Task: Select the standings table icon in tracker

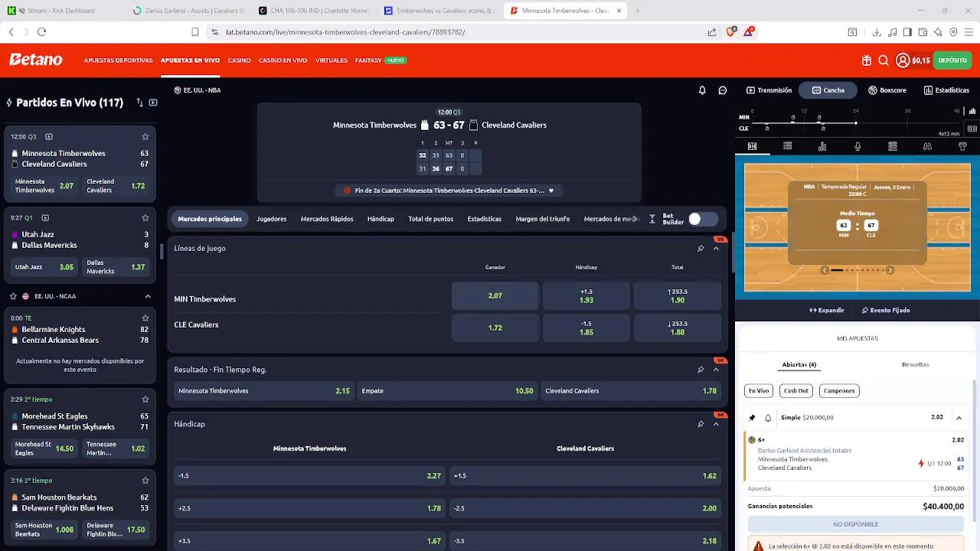Action: [893, 146]
